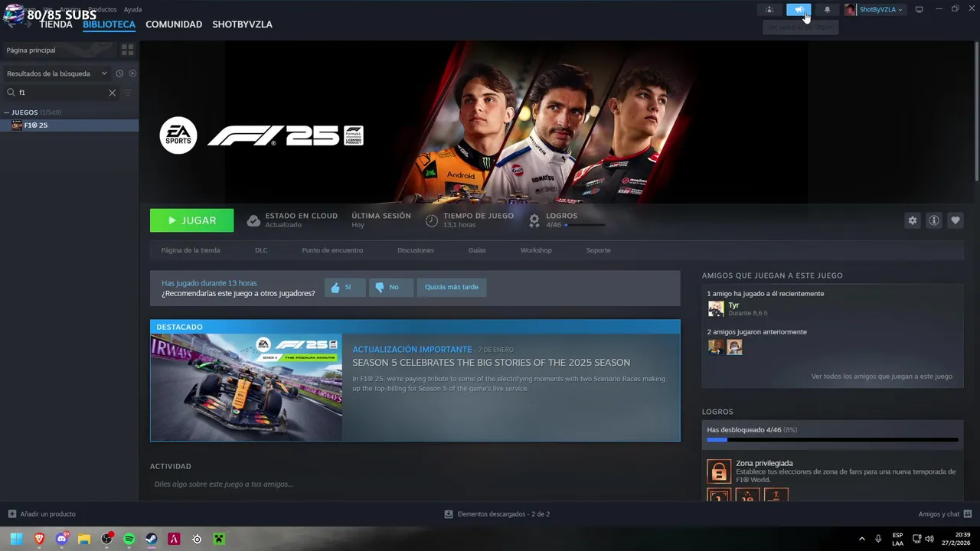Click the activity post input field
980x551 pixels.
tap(415, 484)
